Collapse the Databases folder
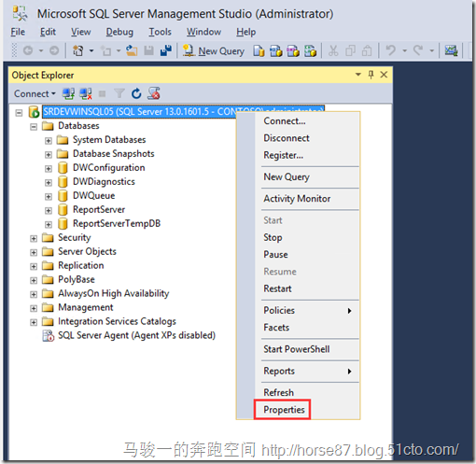 tap(34, 127)
